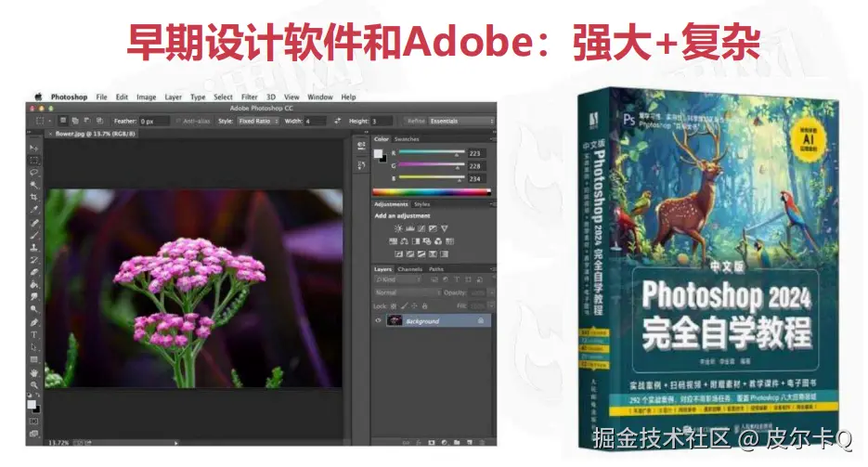Select the Move tool
Screen dimensions: 868x467
33,148
